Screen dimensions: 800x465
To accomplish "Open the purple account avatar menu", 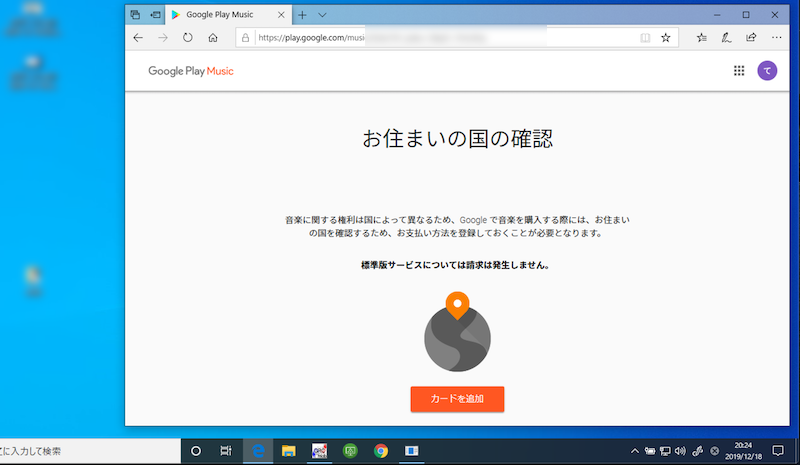I will point(767,71).
